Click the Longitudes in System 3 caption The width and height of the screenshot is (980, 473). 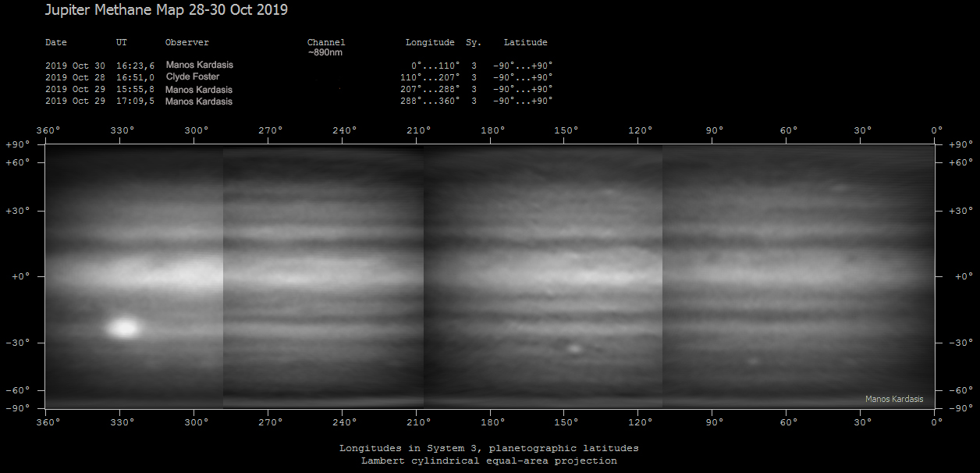[488, 448]
